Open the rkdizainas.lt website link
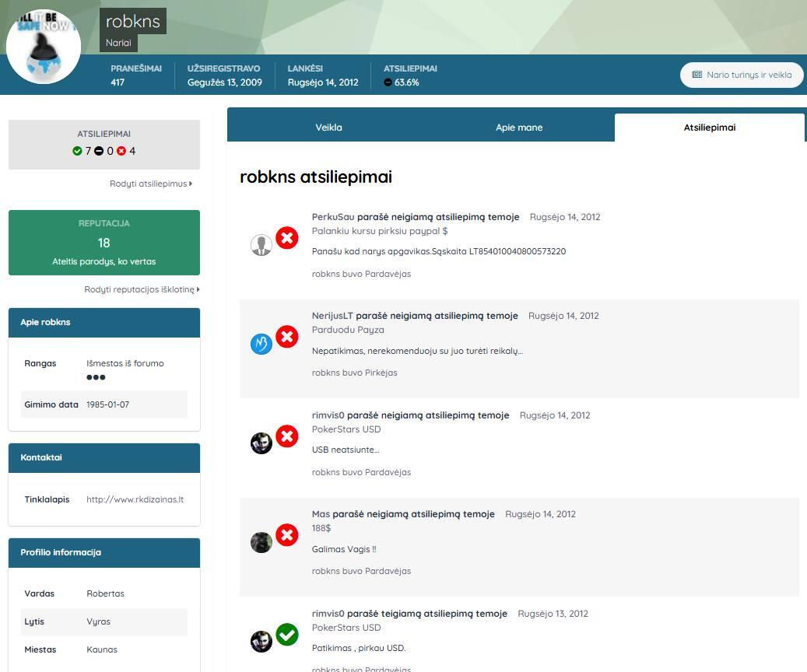 click(135, 499)
